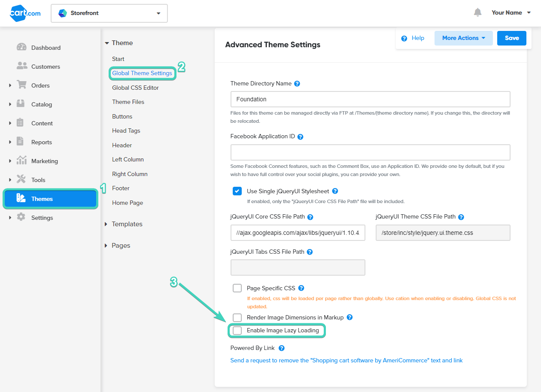Click the Customers people icon
The image size is (541, 392).
21,67
